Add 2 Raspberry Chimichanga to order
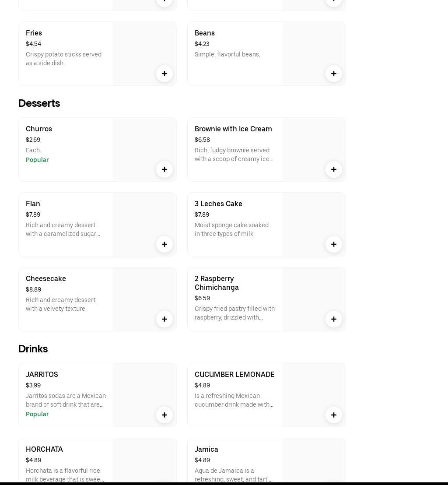Screen dimensions: 448x485 tap(333, 319)
